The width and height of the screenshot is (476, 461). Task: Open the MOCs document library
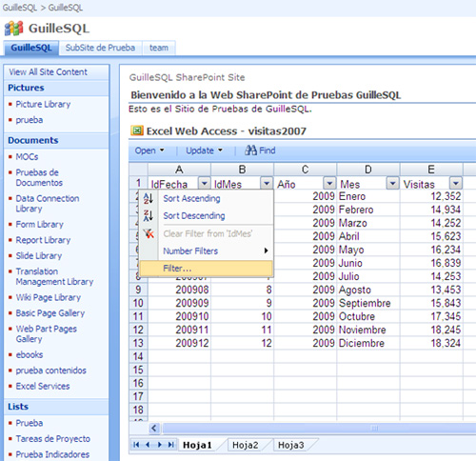pyautogui.click(x=27, y=156)
